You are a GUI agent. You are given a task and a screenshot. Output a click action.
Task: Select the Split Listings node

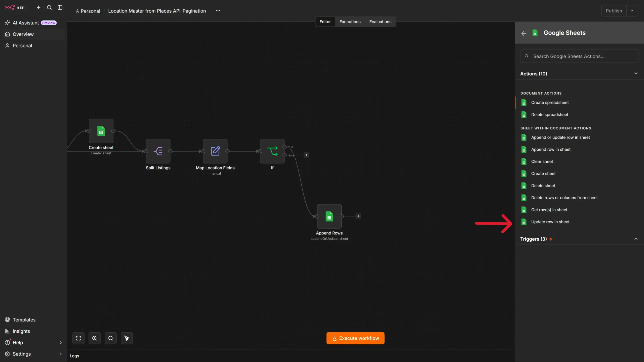(158, 151)
